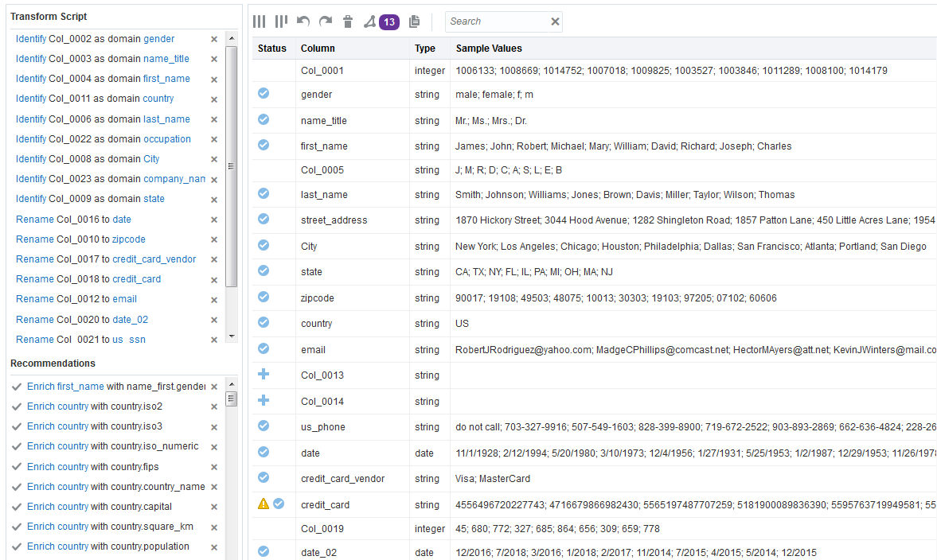This screenshot has width=937, height=560.
Task: Remove Identify Col_0002 as gender step
Action: [x=214, y=40]
